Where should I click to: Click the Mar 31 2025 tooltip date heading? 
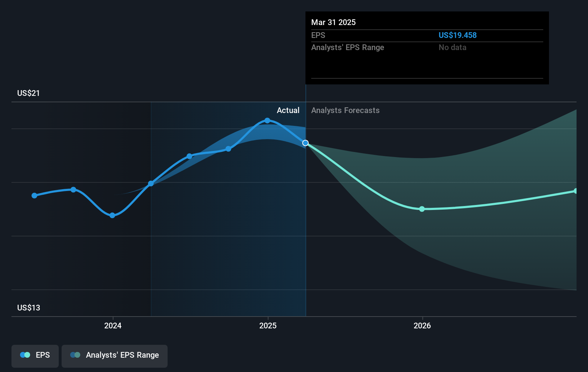333,22
